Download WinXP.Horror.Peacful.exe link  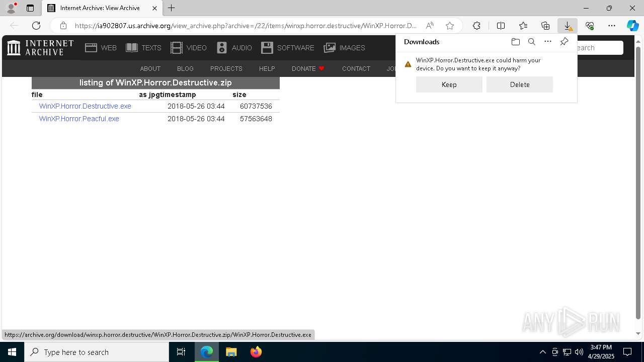pos(79,119)
